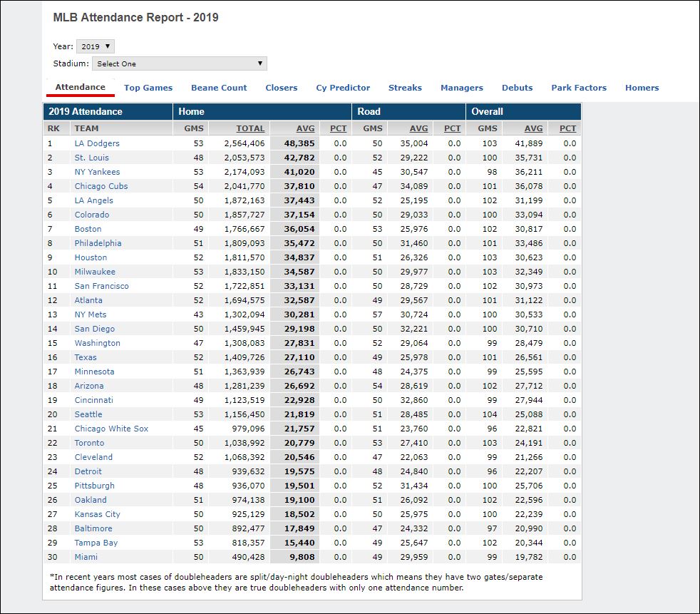This screenshot has height=614, width=700.
Task: Expand the Stadium Select One dropdown
Action: pyautogui.click(x=179, y=63)
